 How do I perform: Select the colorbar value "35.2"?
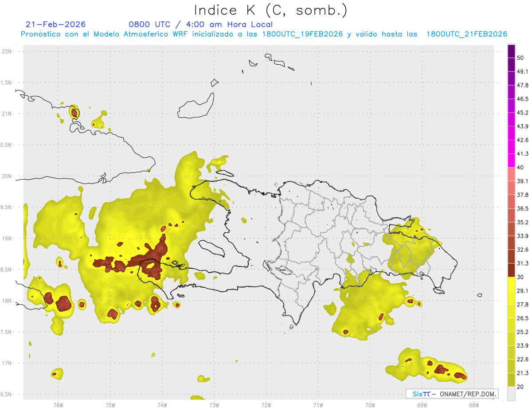pyautogui.click(x=523, y=222)
